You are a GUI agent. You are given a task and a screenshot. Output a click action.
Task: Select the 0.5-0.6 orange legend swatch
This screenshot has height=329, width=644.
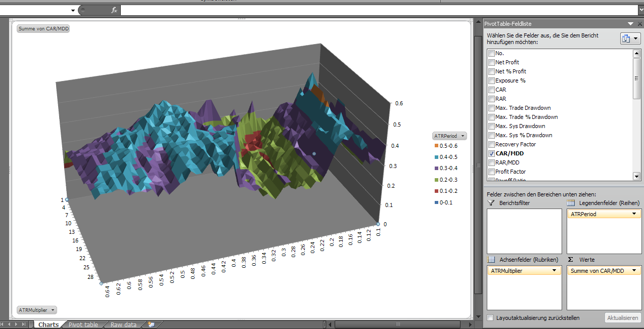coord(436,146)
